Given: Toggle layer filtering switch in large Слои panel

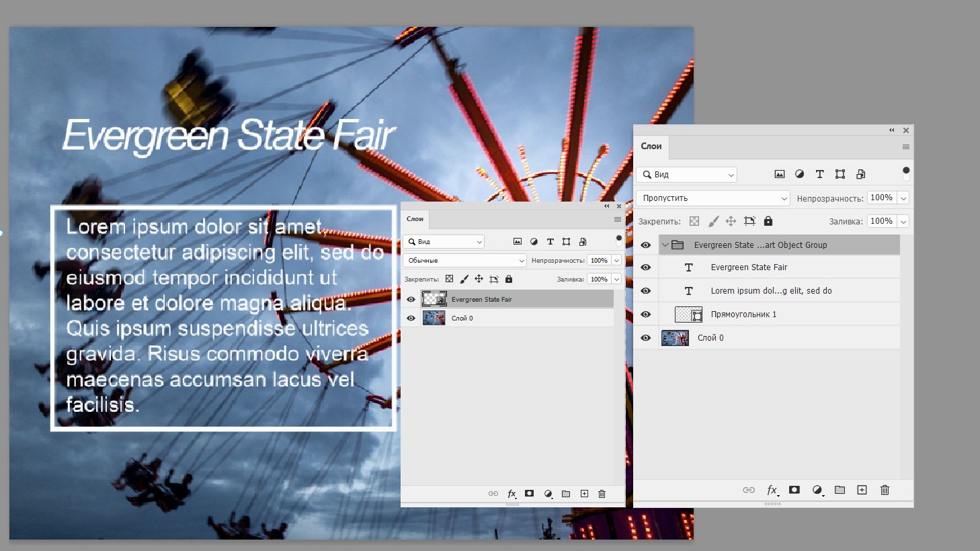Looking at the screenshot, I should click(x=906, y=173).
